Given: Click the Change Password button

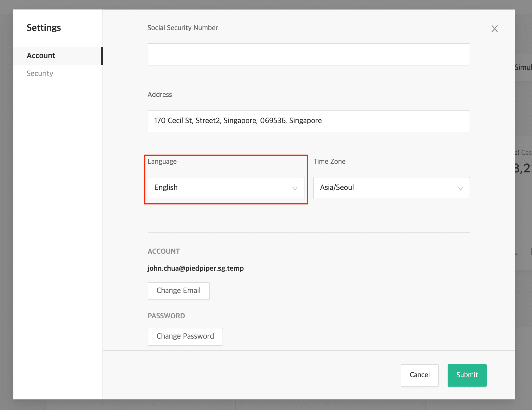Looking at the screenshot, I should (185, 336).
